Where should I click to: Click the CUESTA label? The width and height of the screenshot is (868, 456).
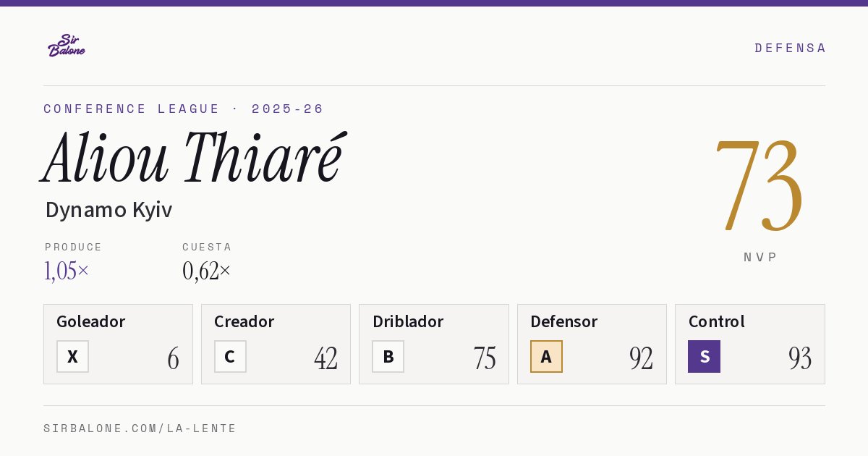click(x=207, y=247)
